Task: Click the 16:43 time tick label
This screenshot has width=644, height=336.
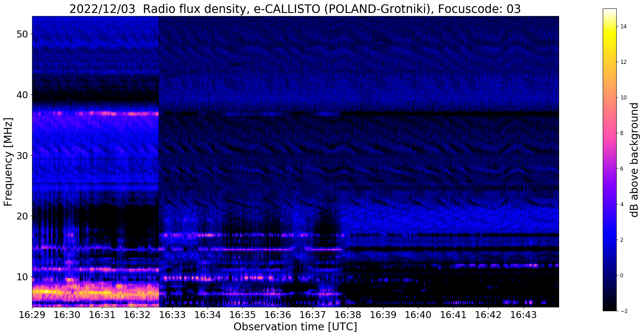Action: click(523, 315)
